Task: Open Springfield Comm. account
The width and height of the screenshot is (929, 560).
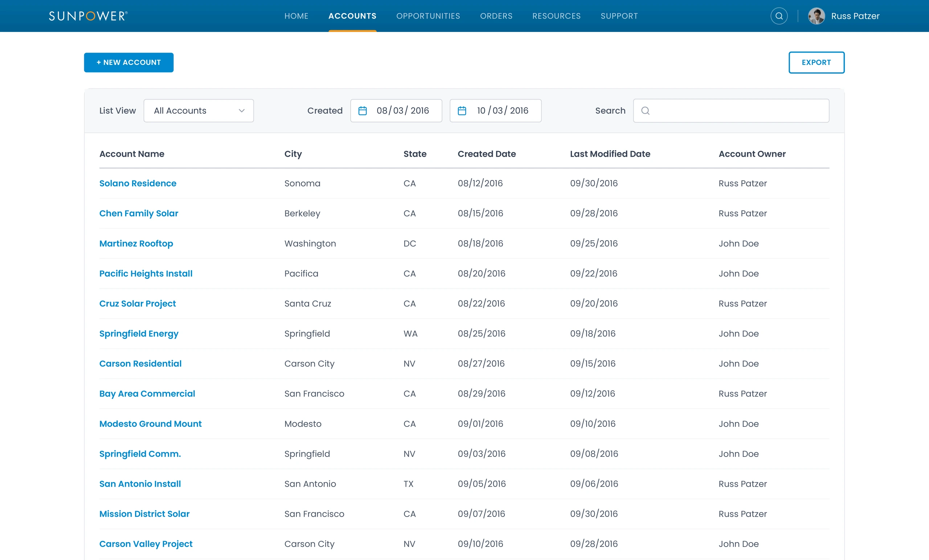Action: pyautogui.click(x=140, y=454)
